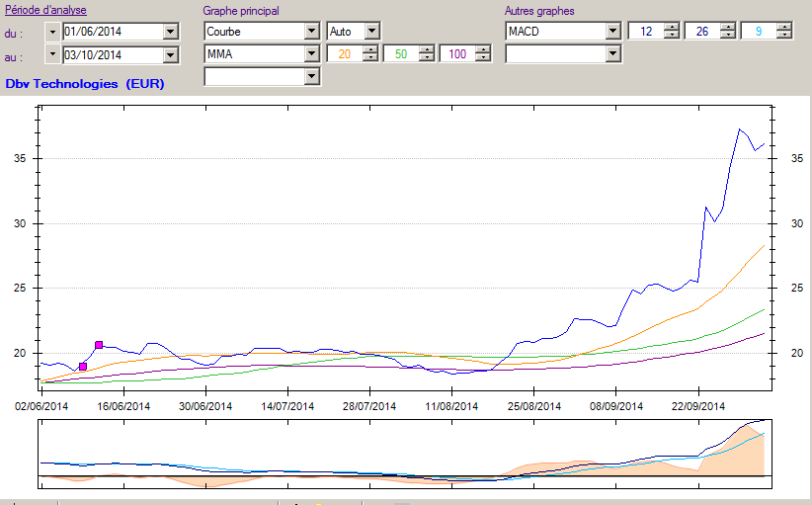Click the upper magenta marker on price curve
This screenshot has height=505, width=812.
[x=99, y=345]
